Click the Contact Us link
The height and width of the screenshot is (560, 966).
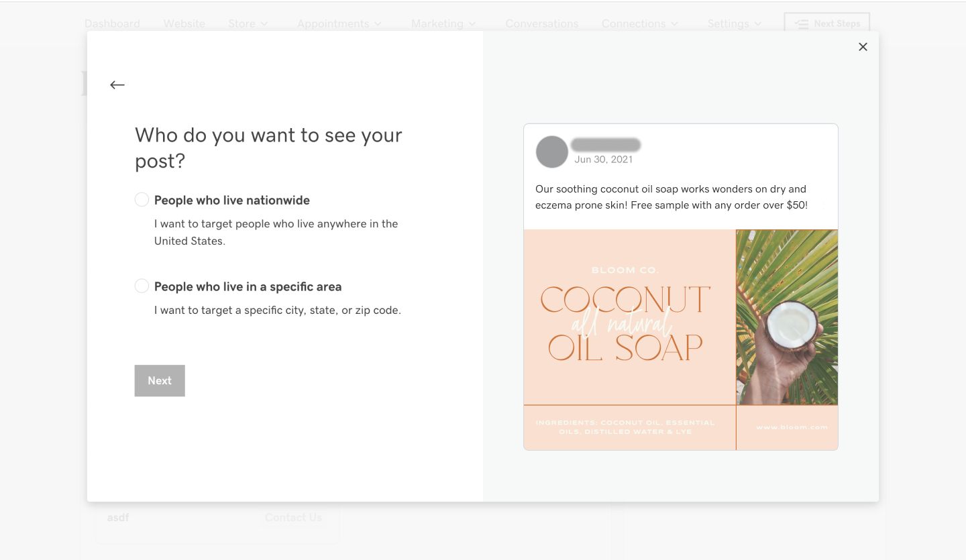[293, 517]
